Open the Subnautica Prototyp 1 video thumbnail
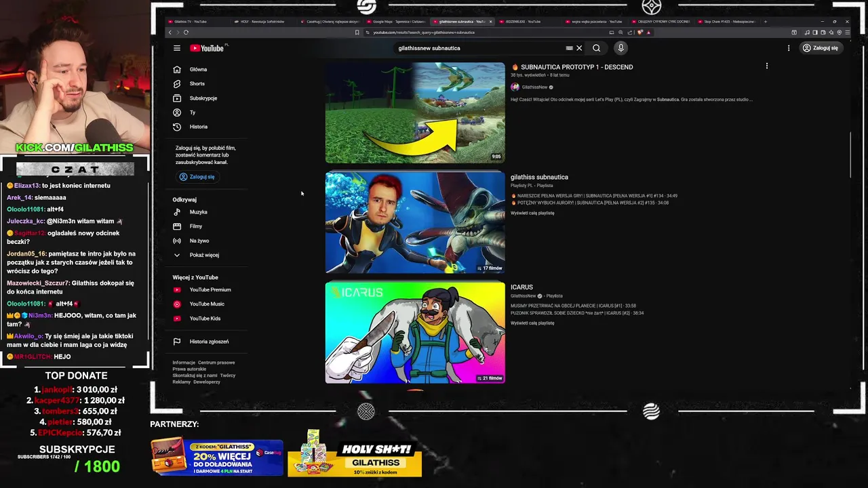This screenshot has height=488, width=868. pos(415,113)
